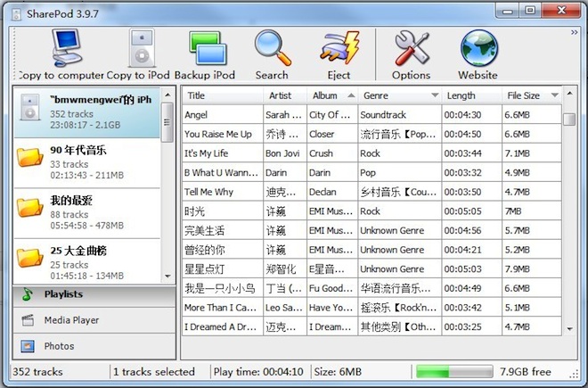Image resolution: width=588 pixels, height=388 pixels.
Task: Click the Soundtrack genre cell
Action: click(x=400, y=114)
